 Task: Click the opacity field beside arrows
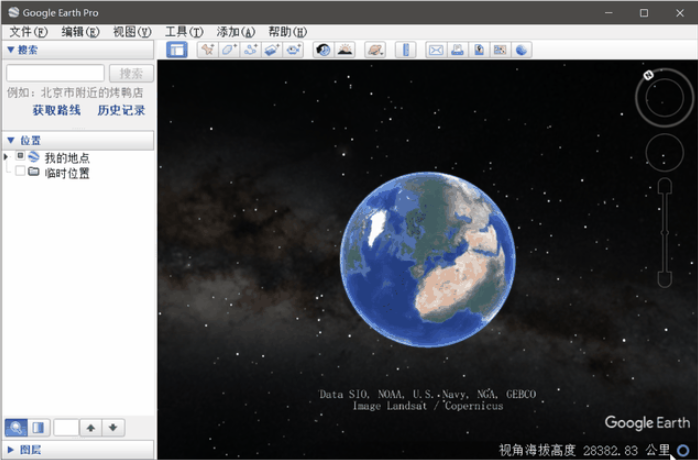tap(66, 428)
